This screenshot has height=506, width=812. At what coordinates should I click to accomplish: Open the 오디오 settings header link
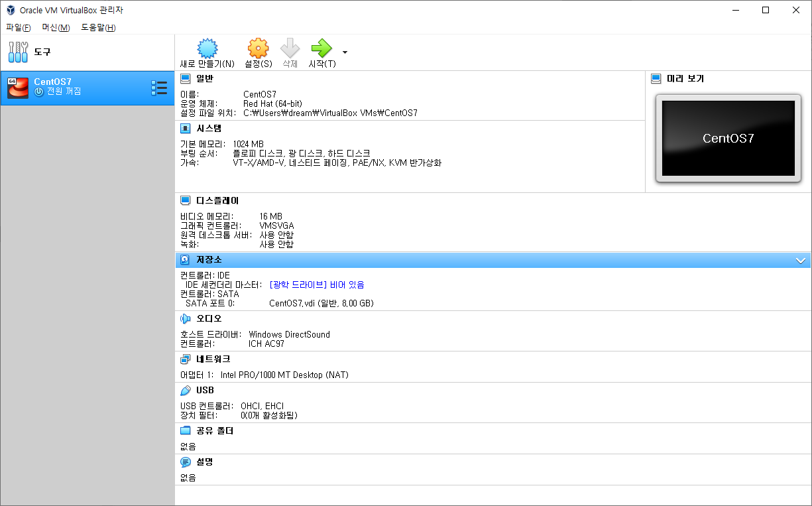209,319
